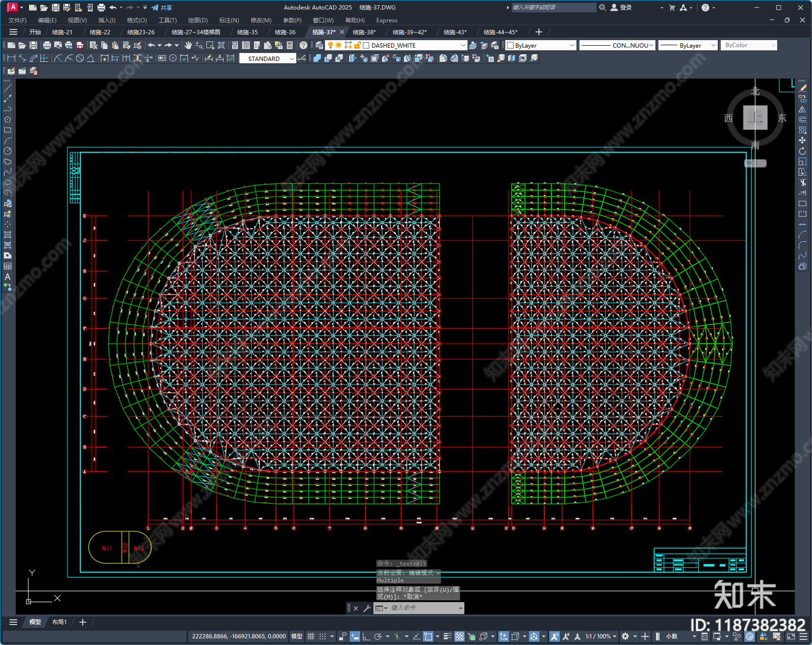
Task: Select the Multiline Text tool (A)
Action: [x=8, y=277]
